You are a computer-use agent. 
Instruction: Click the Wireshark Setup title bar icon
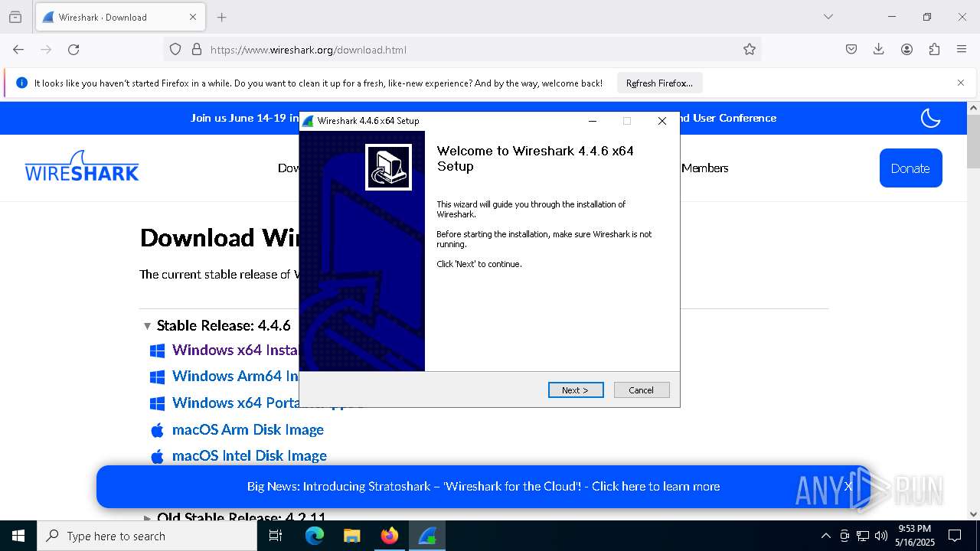308,121
